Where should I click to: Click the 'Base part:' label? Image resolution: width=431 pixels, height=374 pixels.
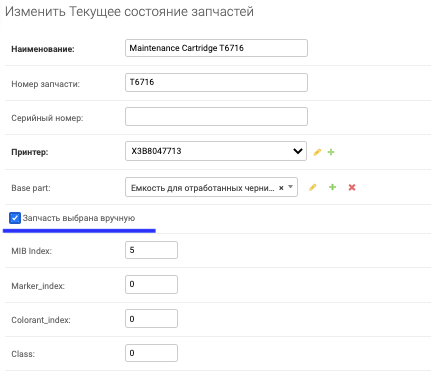(x=31, y=188)
